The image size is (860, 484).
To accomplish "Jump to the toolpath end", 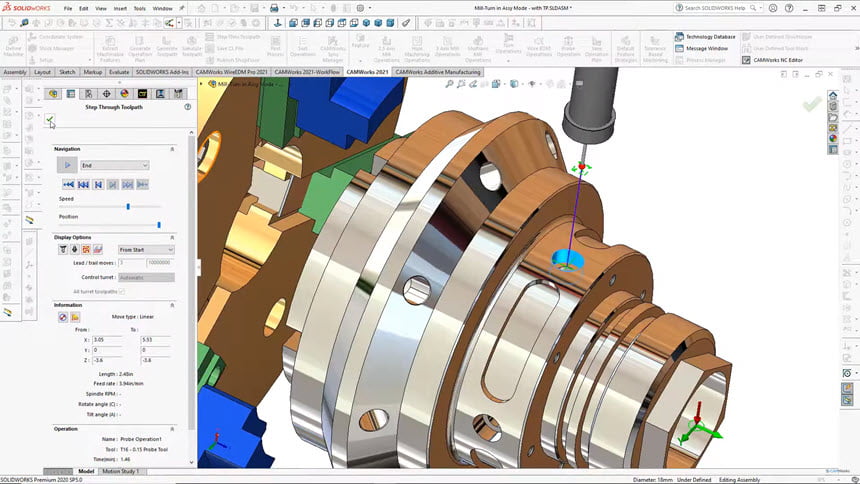I will coord(143,185).
